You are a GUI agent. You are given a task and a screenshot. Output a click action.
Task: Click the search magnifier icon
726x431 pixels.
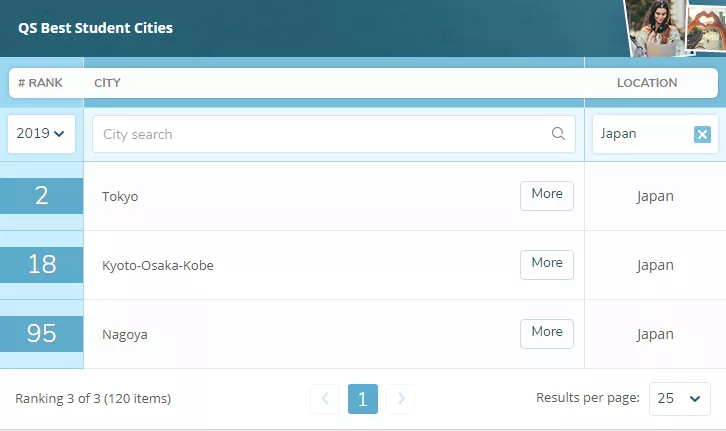point(558,134)
